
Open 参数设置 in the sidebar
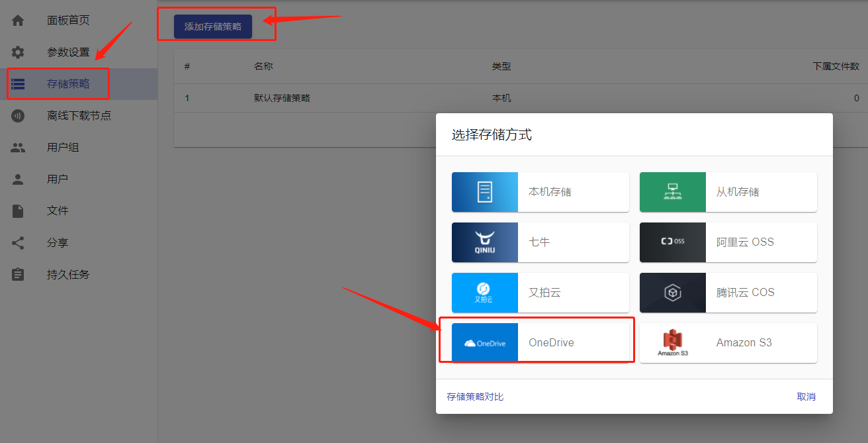tap(79, 52)
